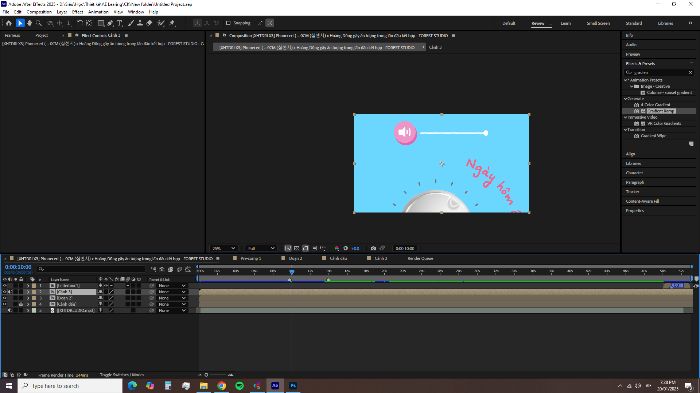Open the viewer magnification ratio dropdown

tap(224, 248)
